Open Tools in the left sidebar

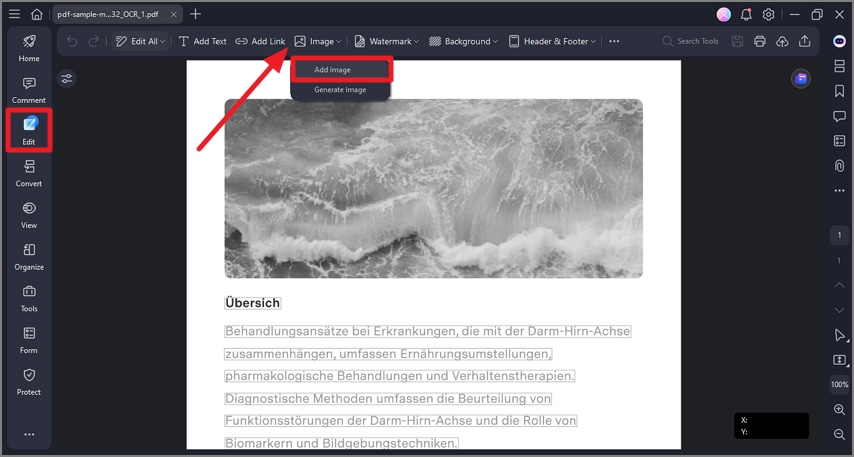click(29, 298)
